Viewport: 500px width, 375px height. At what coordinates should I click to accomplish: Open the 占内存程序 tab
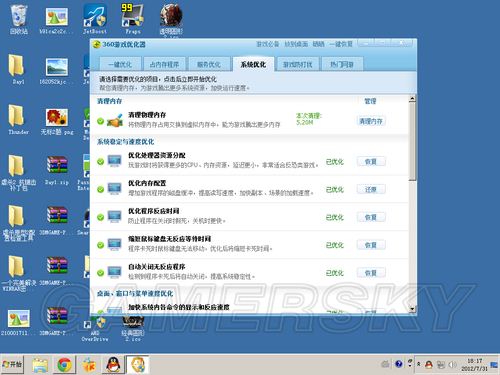point(164,64)
